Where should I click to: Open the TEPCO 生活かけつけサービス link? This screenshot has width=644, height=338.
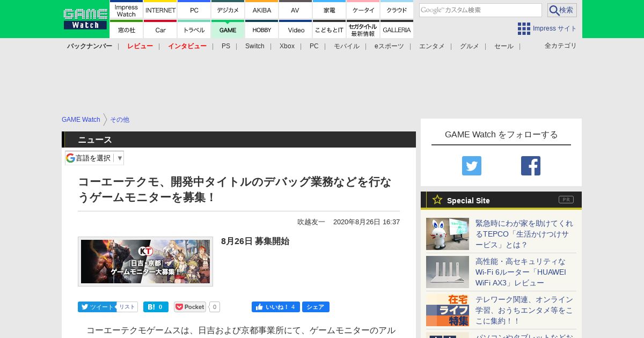tap(525, 234)
